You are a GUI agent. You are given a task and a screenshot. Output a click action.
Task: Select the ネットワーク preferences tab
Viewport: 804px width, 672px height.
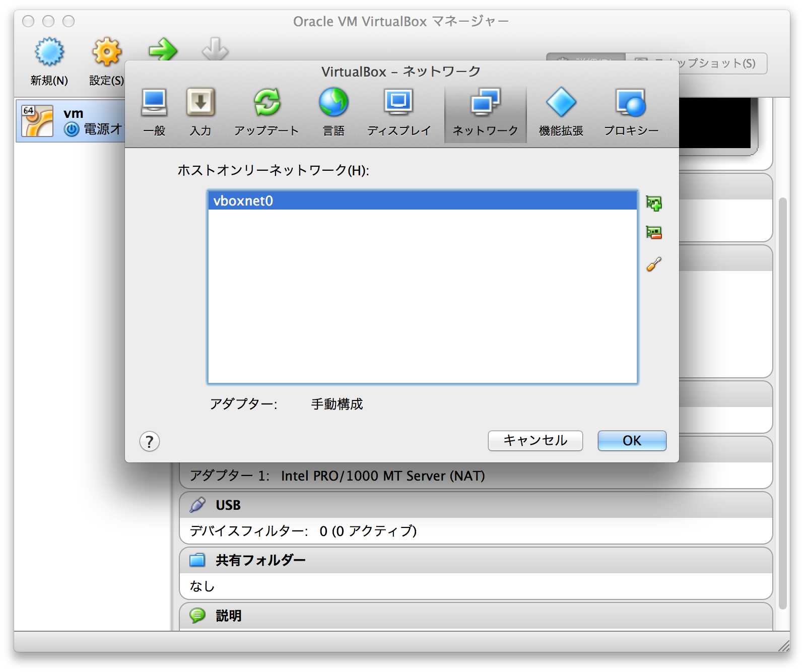click(486, 114)
